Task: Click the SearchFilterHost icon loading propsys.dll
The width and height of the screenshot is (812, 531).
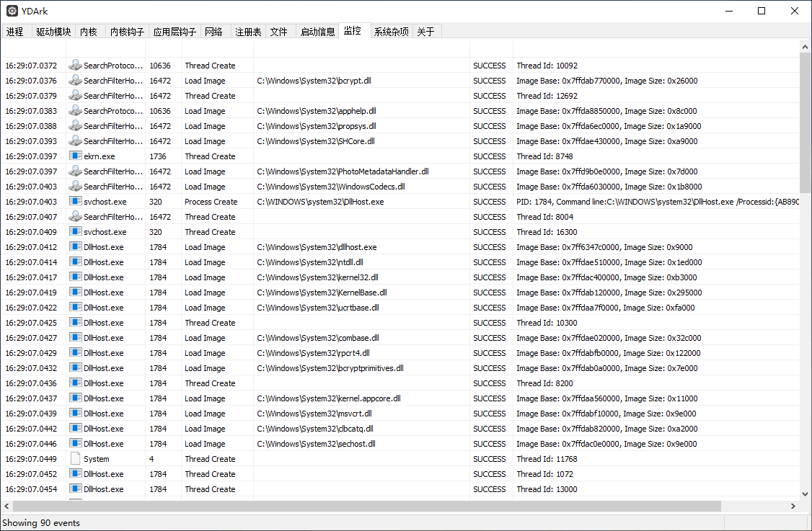Action: point(76,126)
